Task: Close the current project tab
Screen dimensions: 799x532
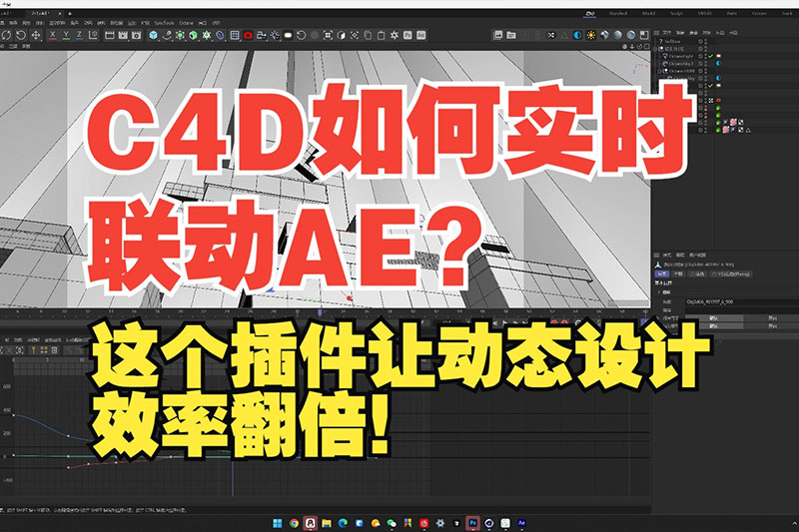Action: [x=60, y=13]
